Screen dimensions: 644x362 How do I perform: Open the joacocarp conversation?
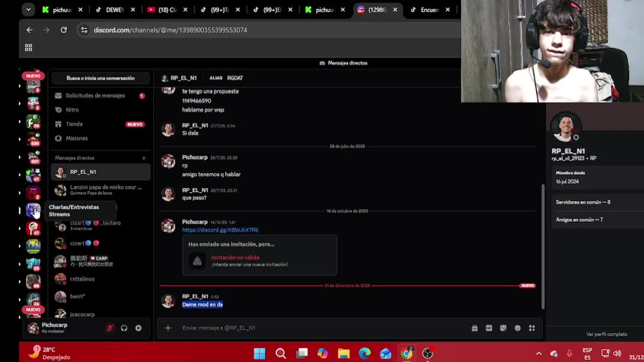point(101,314)
